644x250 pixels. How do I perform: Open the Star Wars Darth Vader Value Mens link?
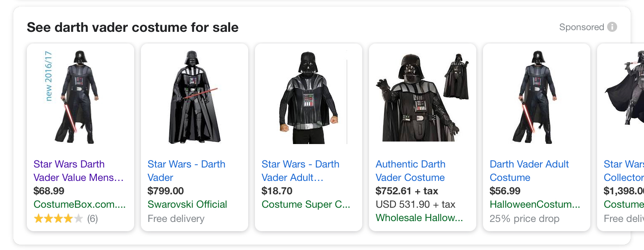[x=78, y=171]
